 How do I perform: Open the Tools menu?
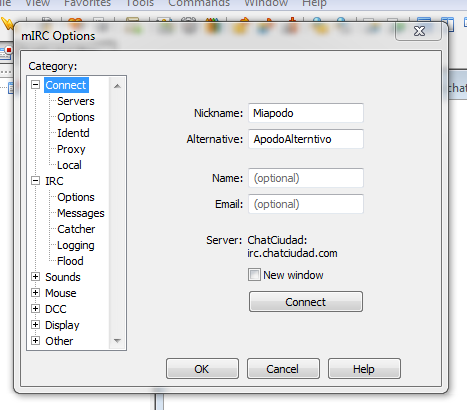(140, 3)
